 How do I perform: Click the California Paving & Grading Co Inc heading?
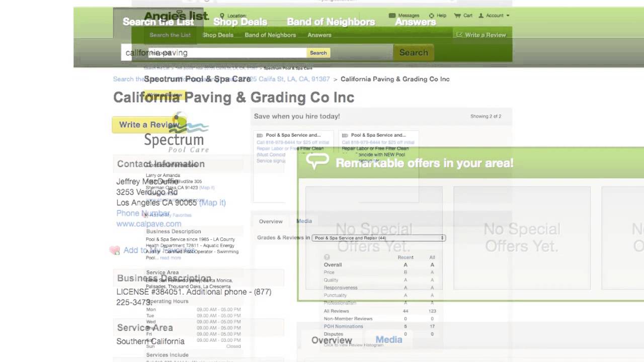(x=233, y=97)
